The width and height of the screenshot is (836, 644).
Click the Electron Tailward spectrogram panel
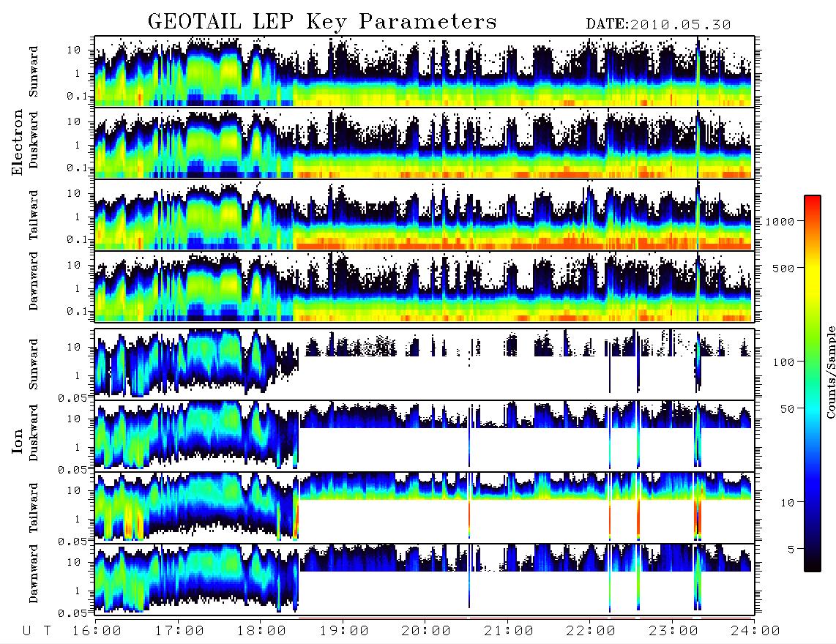[x=425, y=215]
